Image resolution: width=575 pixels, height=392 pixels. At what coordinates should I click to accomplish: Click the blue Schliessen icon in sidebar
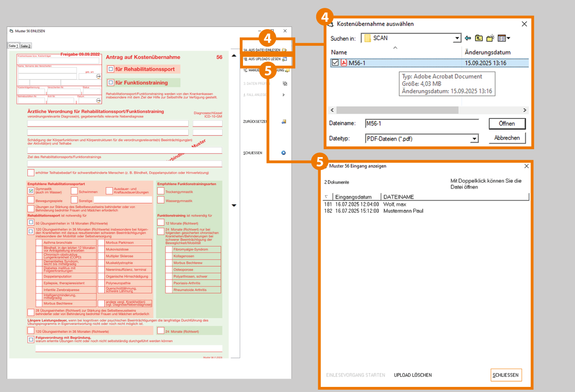[x=284, y=153]
